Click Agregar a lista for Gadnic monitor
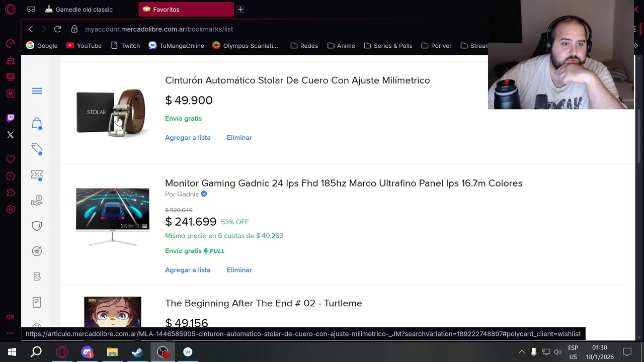The height and width of the screenshot is (362, 644). coord(188,270)
